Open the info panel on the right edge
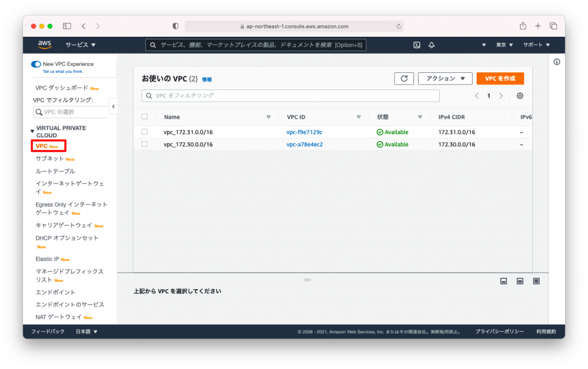The height and width of the screenshot is (369, 588). click(x=556, y=61)
